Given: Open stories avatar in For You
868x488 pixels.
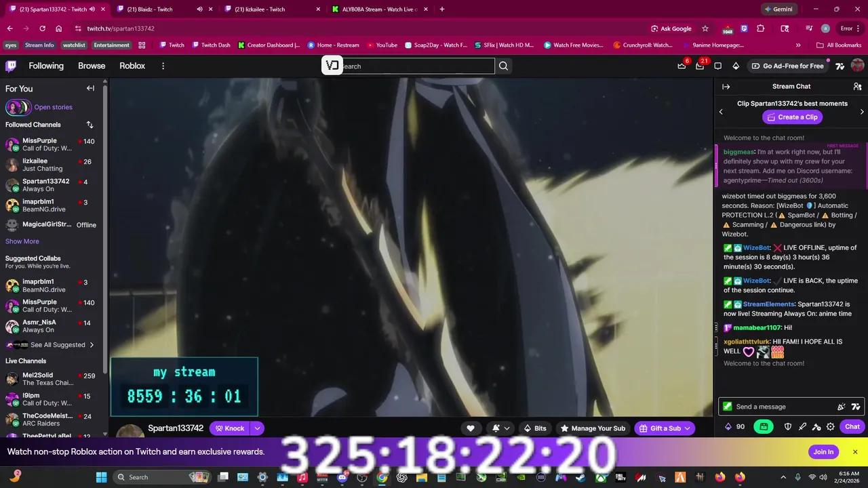Looking at the screenshot, I should click(x=18, y=107).
